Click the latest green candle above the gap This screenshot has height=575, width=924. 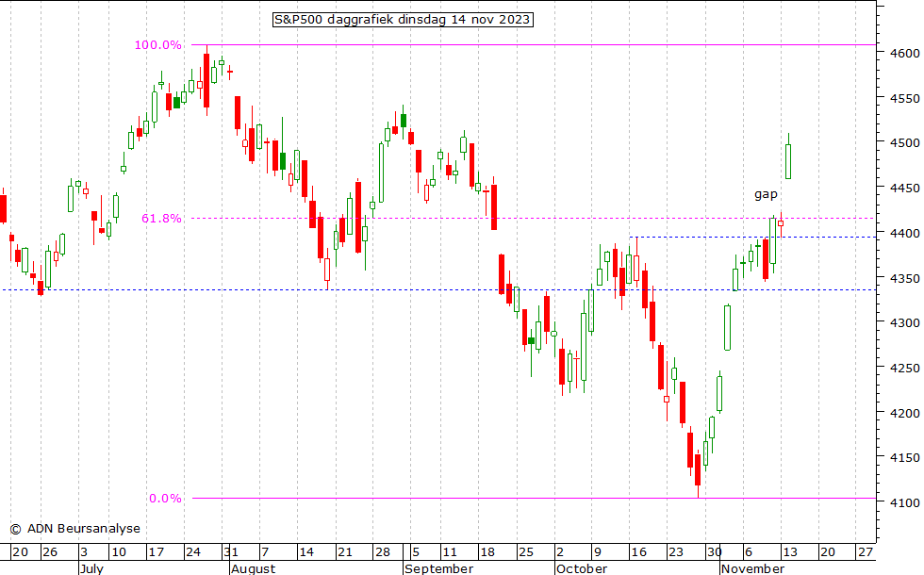click(x=788, y=160)
